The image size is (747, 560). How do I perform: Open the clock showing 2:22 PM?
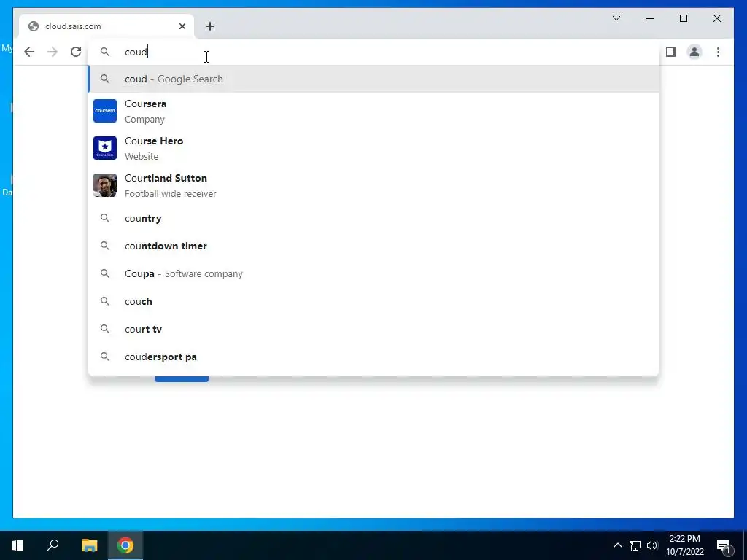point(684,545)
